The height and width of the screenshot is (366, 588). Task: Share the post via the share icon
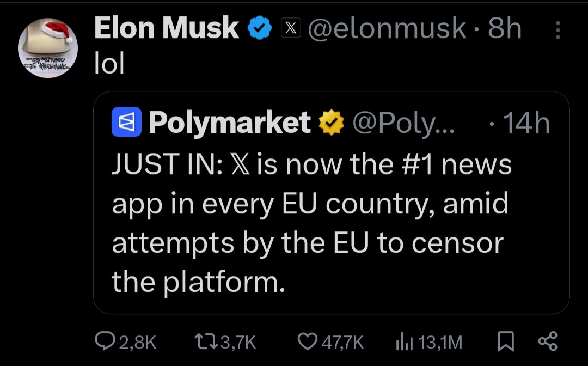click(x=547, y=341)
